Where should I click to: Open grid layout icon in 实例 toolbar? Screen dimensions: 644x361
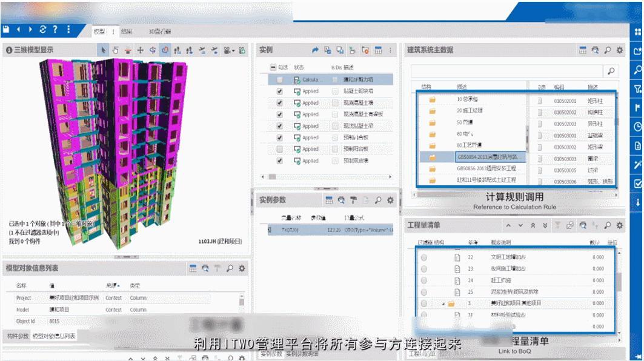(x=378, y=50)
